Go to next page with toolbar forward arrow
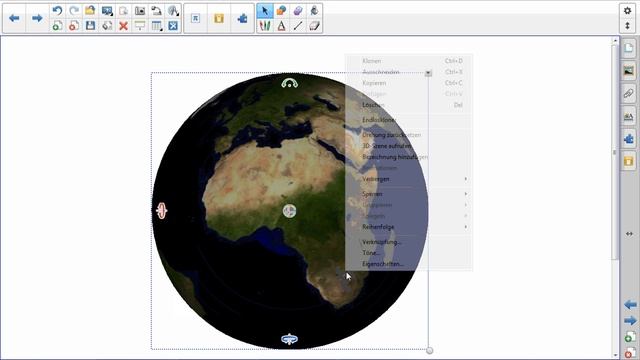Screen dimensions: 640x360 pos(37,18)
